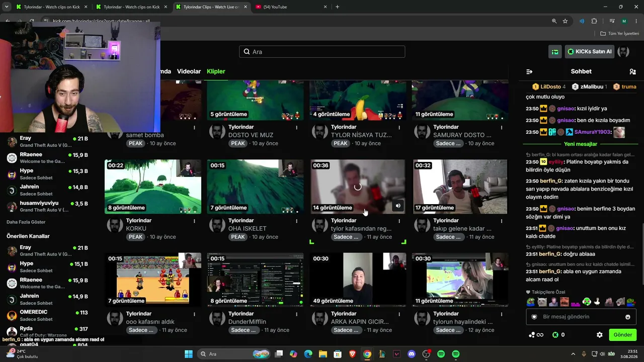The height and width of the screenshot is (362, 644).
Task: Open options for tylor kafasından clip
Action: click(399, 221)
